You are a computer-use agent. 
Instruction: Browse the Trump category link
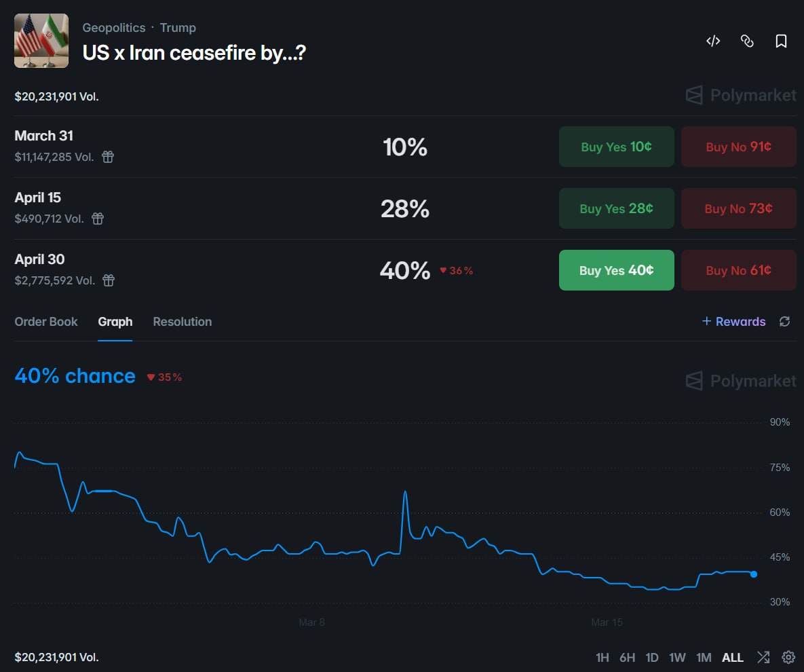178,28
